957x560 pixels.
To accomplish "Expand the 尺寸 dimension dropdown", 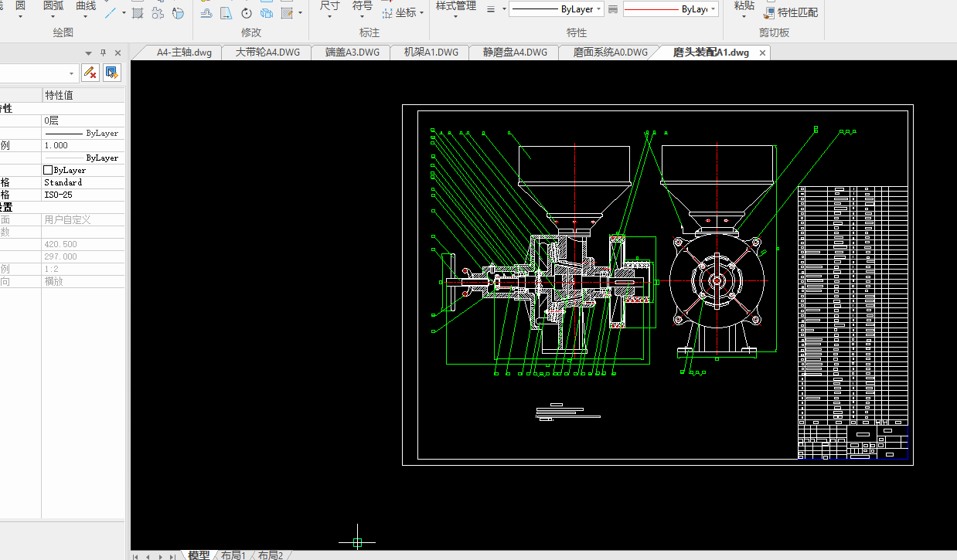I will (329, 15).
